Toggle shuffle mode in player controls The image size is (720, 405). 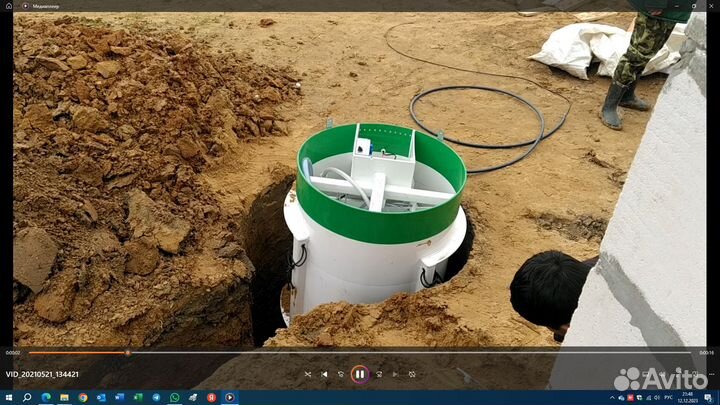point(308,374)
